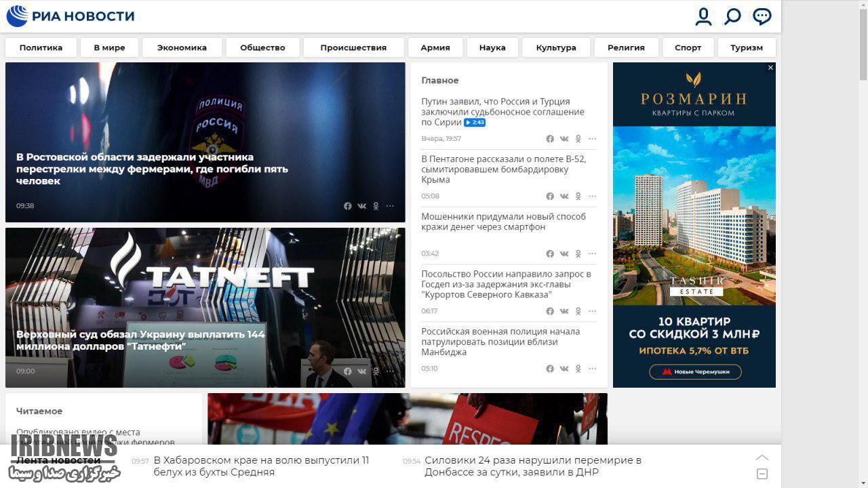Screen dimensions: 868x488
Task: Share Putin Syria article on Facebook
Action: [550, 139]
